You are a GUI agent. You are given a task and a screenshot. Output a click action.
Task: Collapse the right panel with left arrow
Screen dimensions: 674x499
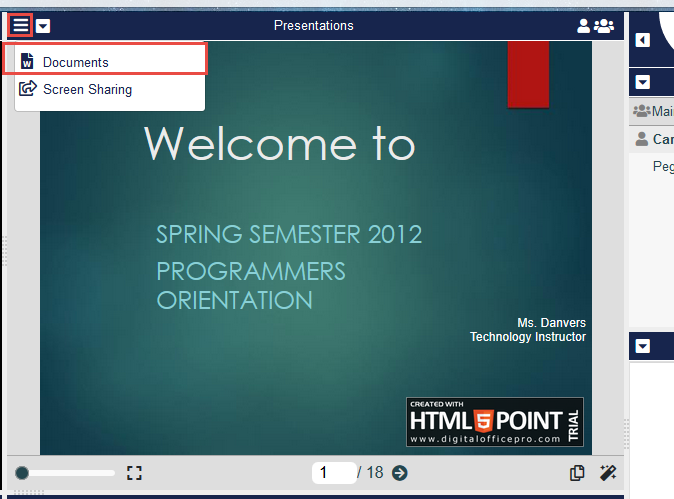click(x=643, y=40)
